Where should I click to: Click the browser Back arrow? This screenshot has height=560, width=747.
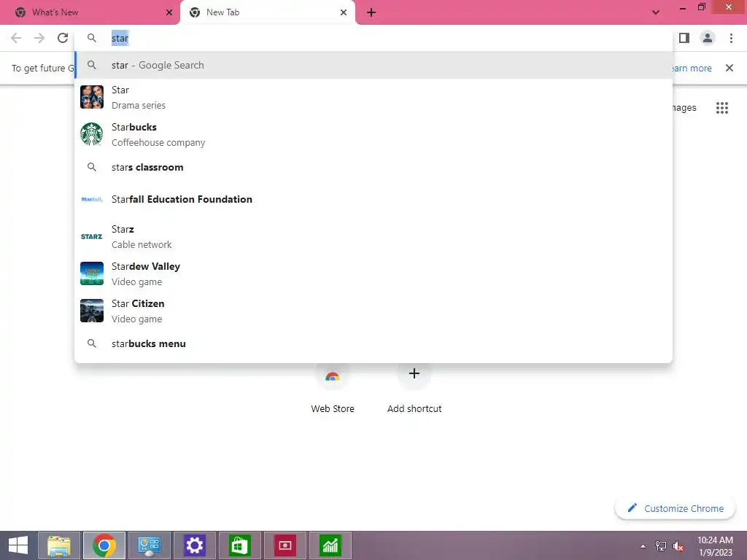[16, 38]
